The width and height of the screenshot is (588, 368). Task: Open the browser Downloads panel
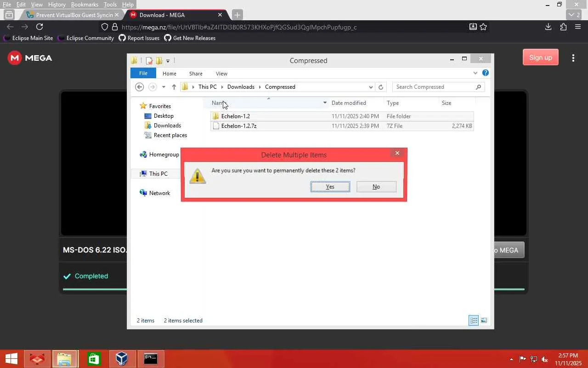click(x=548, y=27)
